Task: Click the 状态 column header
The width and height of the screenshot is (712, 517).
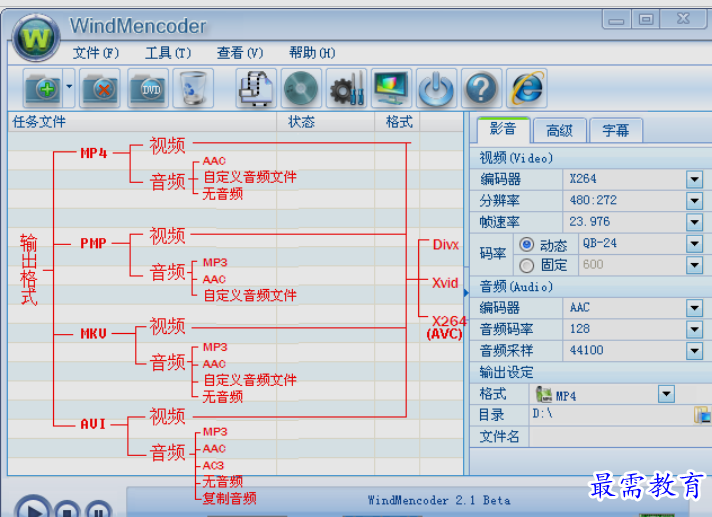Action: 325,122
